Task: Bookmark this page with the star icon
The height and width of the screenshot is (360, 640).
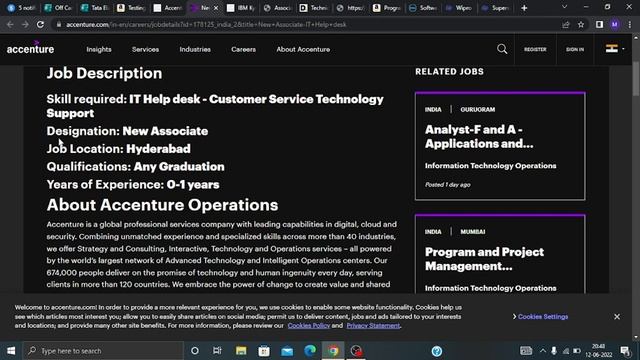Action: click(x=581, y=24)
